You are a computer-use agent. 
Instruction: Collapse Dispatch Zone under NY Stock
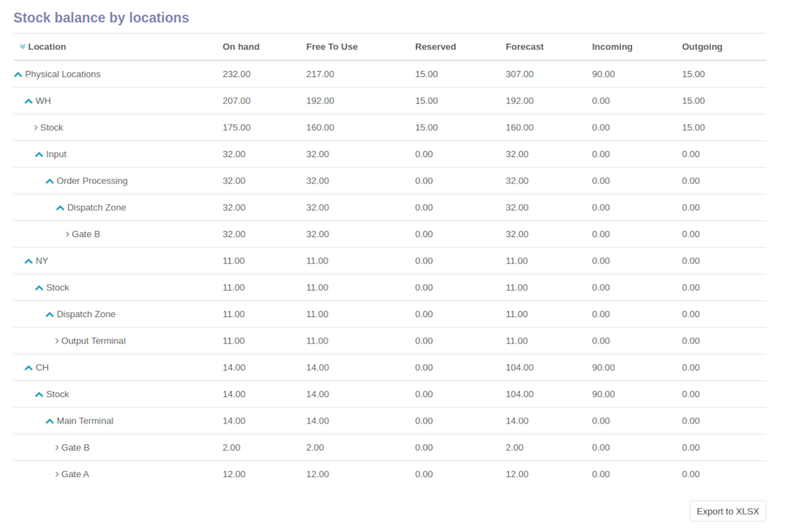point(49,314)
